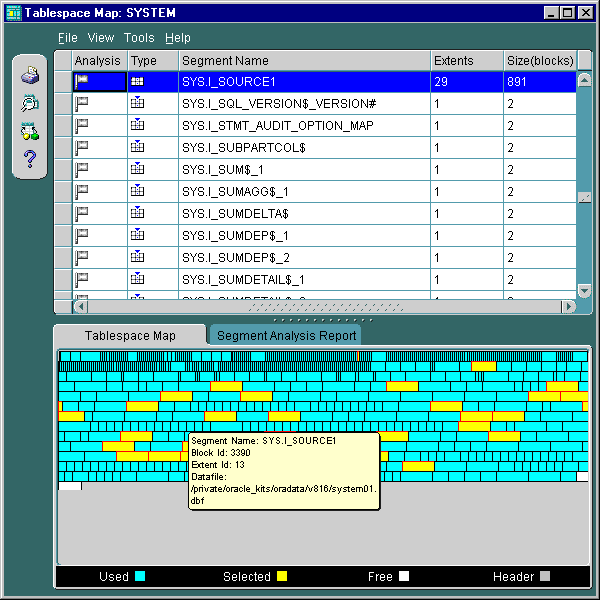Click the magnifier report icon in sidebar

(30, 103)
